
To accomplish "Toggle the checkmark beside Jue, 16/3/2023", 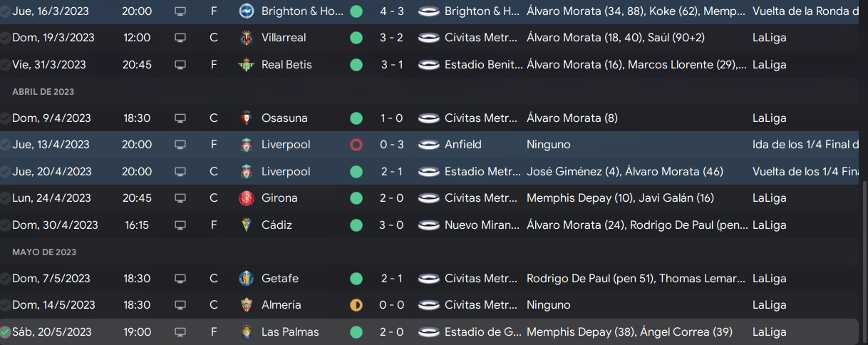I will pos(6,11).
